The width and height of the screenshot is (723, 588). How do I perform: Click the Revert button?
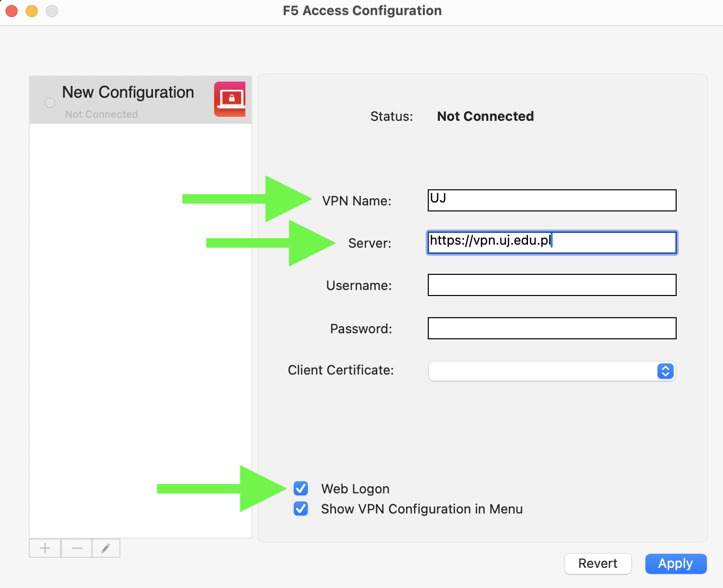pos(598,563)
